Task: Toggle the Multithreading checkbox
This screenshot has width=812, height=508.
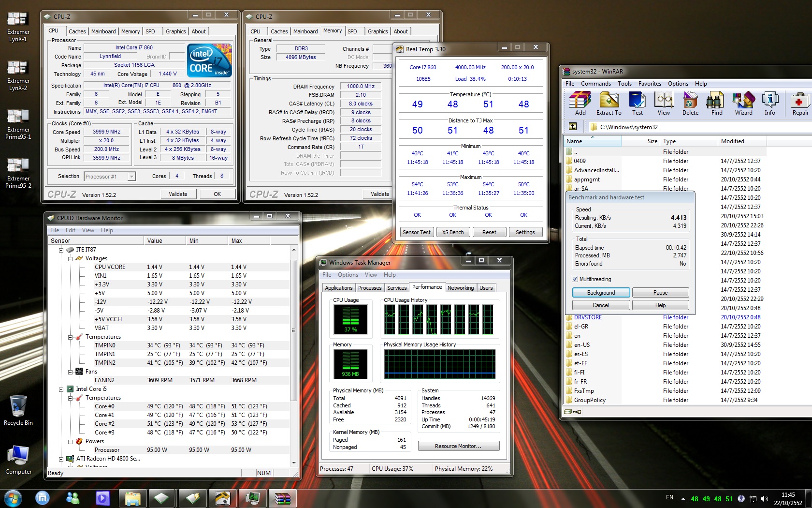Action: point(575,279)
